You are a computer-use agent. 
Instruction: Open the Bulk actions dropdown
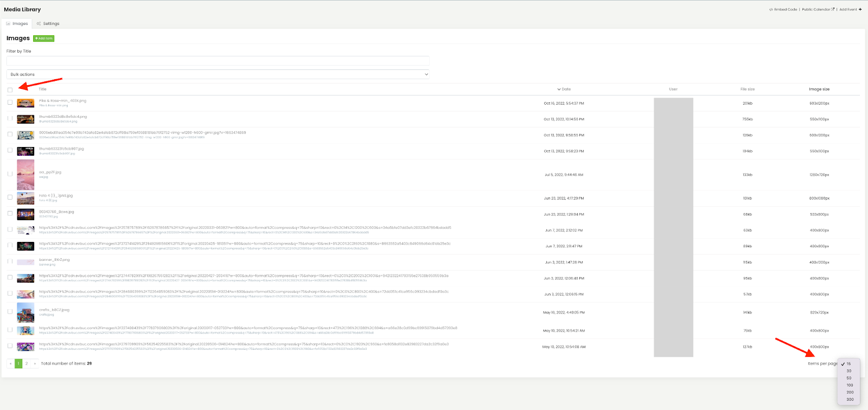tap(218, 74)
